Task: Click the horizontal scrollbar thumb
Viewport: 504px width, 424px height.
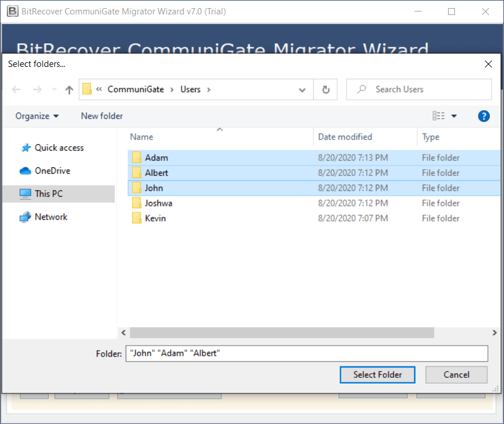Action: (x=282, y=333)
